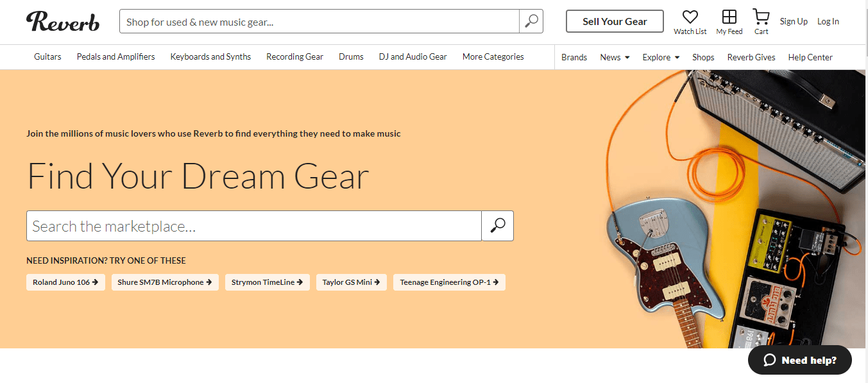868x383 pixels.
Task: Open My Feed grid icon
Action: coord(729,17)
